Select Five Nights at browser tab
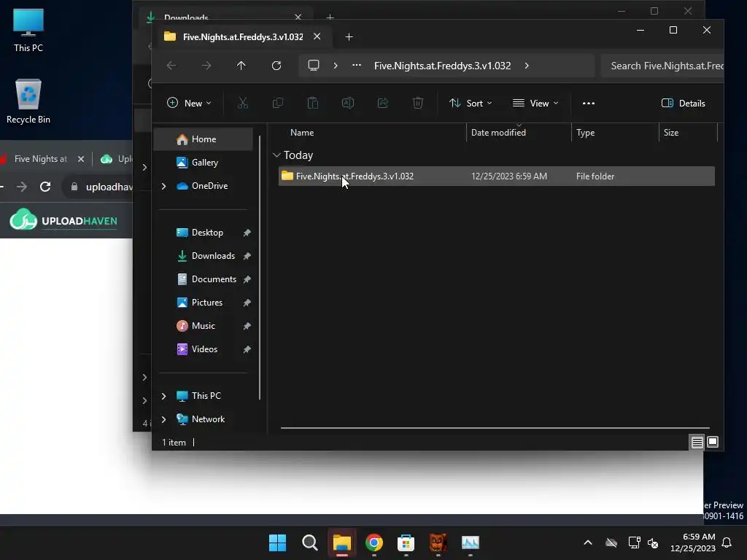The height and width of the screenshot is (560, 747). click(x=41, y=158)
